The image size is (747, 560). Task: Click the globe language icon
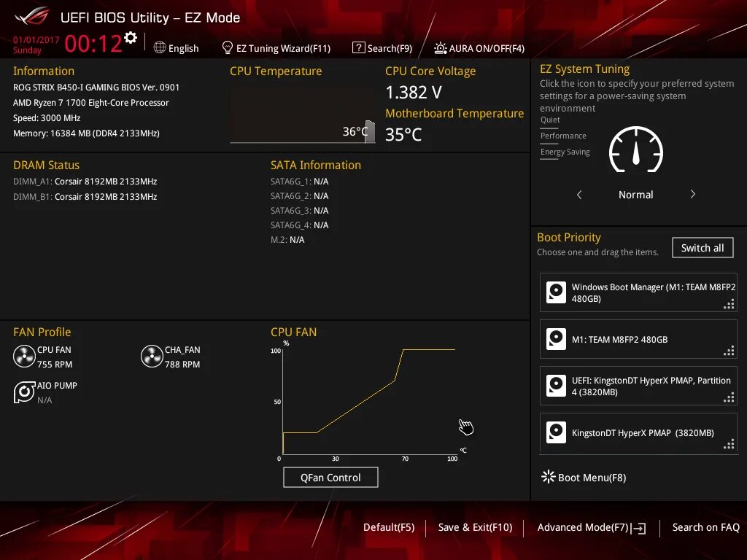tap(160, 47)
